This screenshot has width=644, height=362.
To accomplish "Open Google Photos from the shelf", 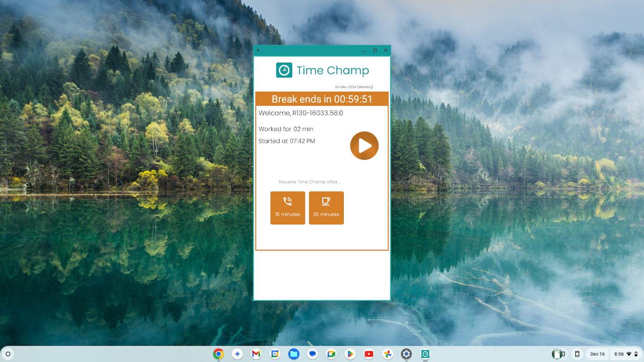I will coord(388,354).
